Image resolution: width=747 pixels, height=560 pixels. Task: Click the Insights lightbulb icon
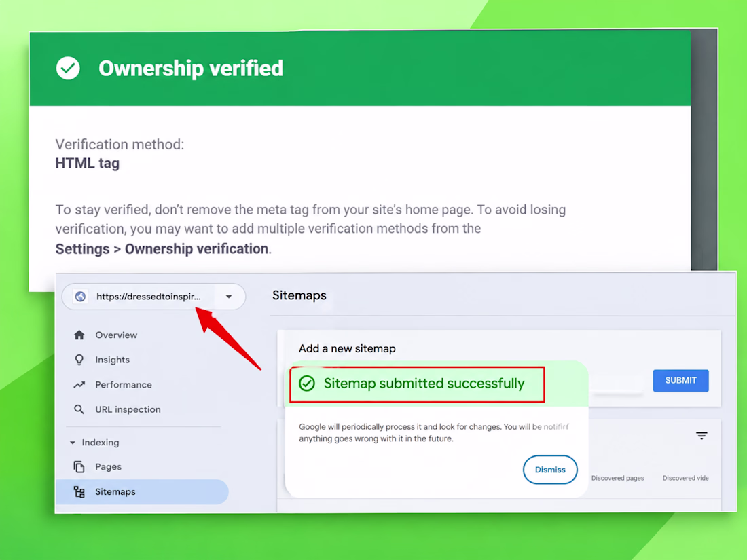pyautogui.click(x=79, y=360)
